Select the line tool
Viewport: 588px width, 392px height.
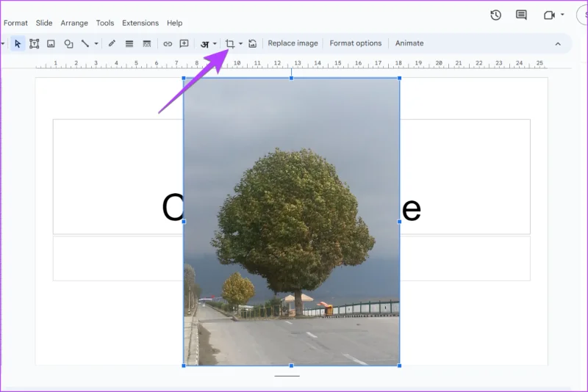85,43
